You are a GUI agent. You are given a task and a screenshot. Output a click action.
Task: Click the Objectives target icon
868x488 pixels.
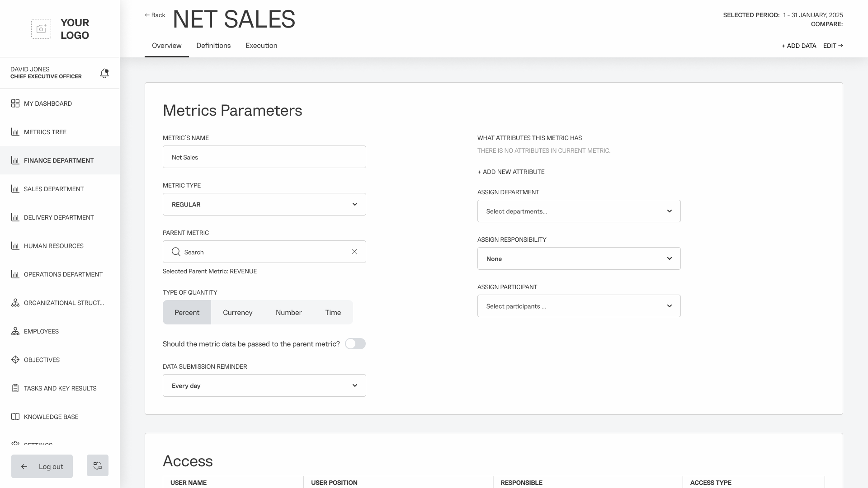[x=15, y=360]
